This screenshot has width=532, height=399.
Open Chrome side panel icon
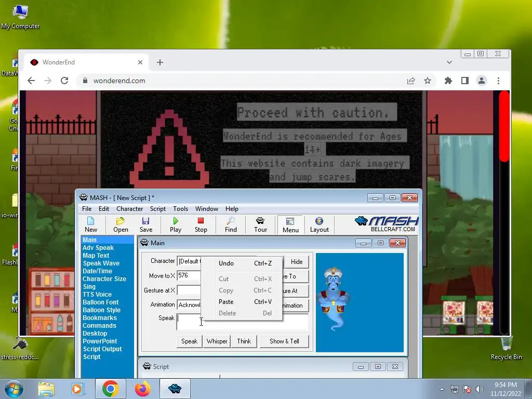(x=465, y=81)
